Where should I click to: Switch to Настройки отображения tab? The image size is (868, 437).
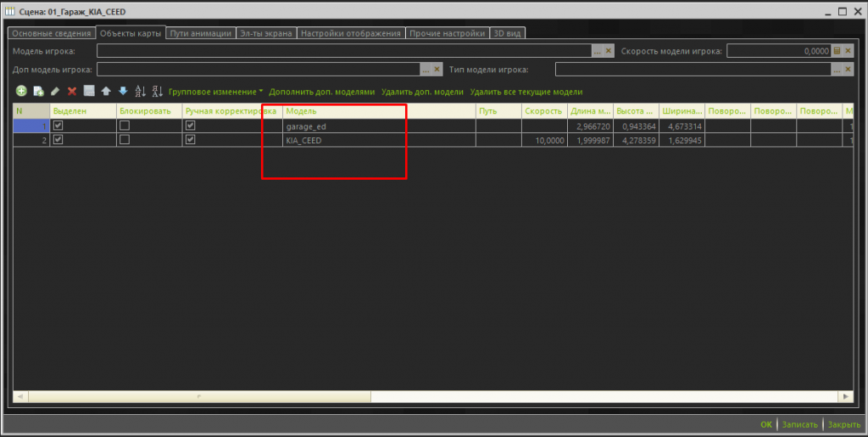tap(351, 33)
